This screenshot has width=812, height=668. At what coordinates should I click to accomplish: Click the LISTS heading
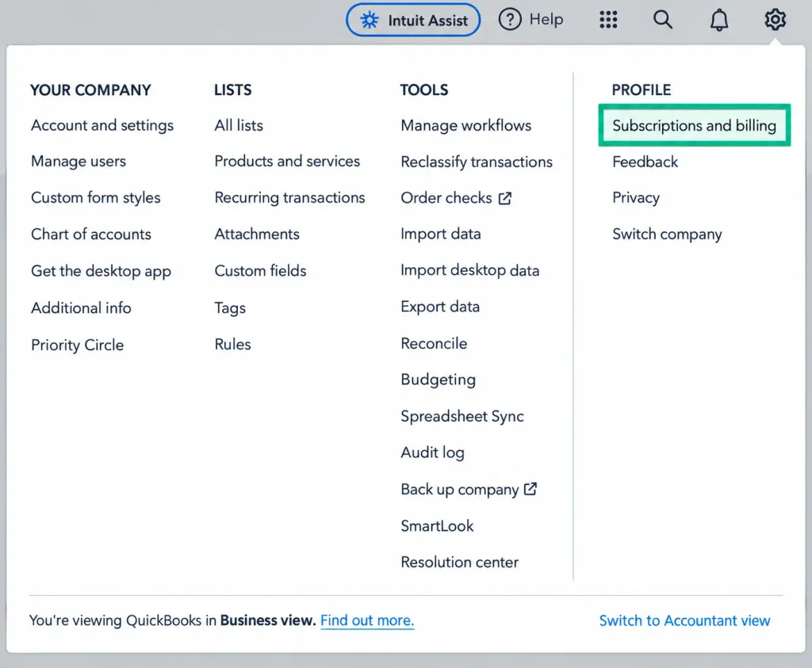233,90
